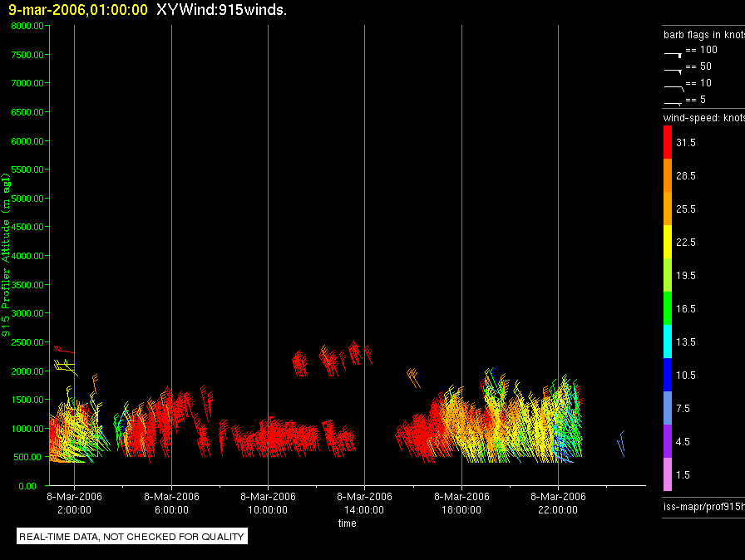Click the 8-Mar-2006 22:00:00 time label
This screenshot has width=745, height=560.
(558, 503)
